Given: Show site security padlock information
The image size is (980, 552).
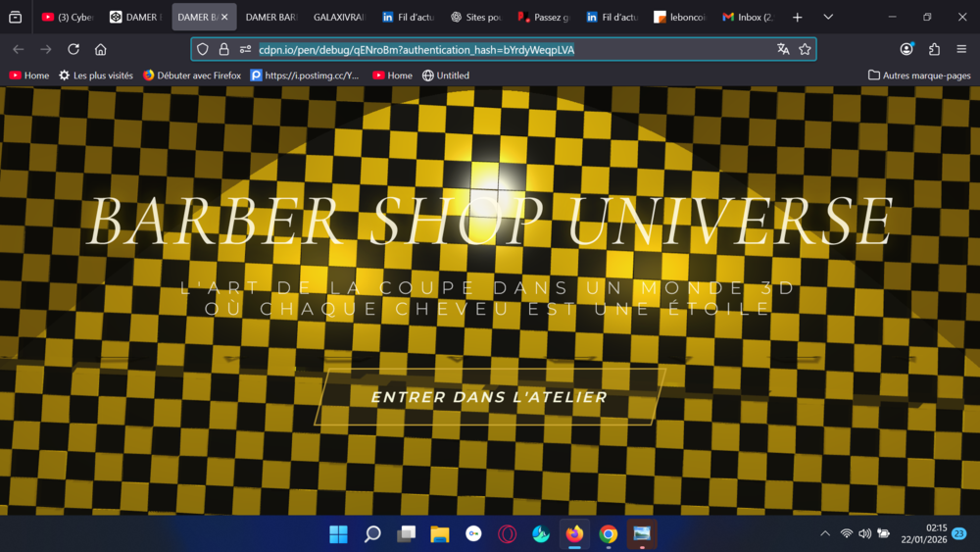Looking at the screenshot, I should pos(223,49).
